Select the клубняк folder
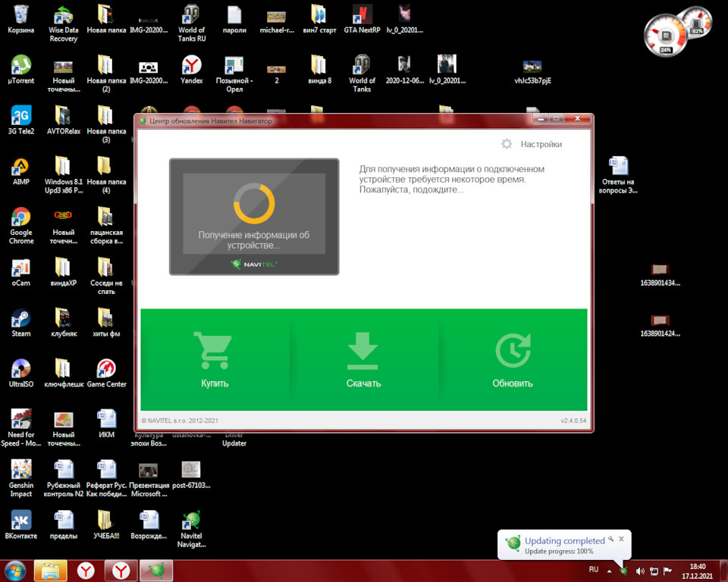This screenshot has width=728, height=582. (63, 323)
